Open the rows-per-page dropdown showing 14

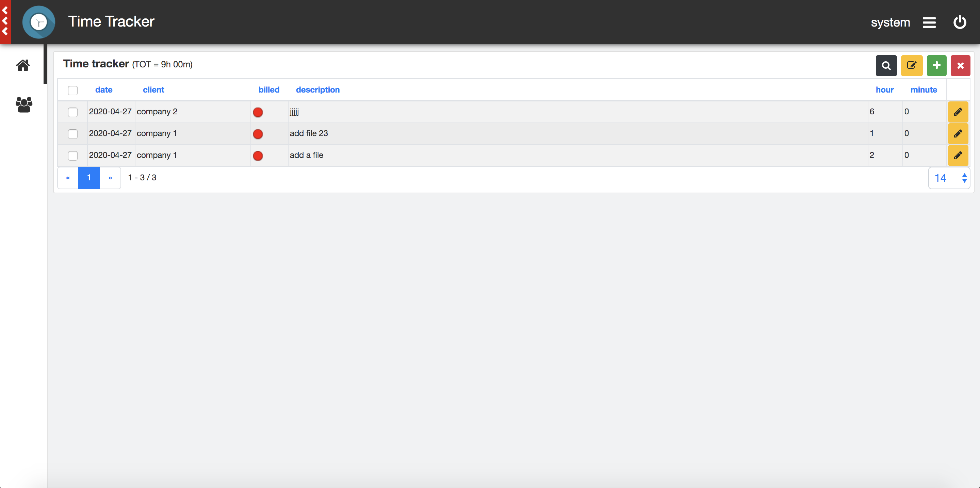(x=949, y=178)
